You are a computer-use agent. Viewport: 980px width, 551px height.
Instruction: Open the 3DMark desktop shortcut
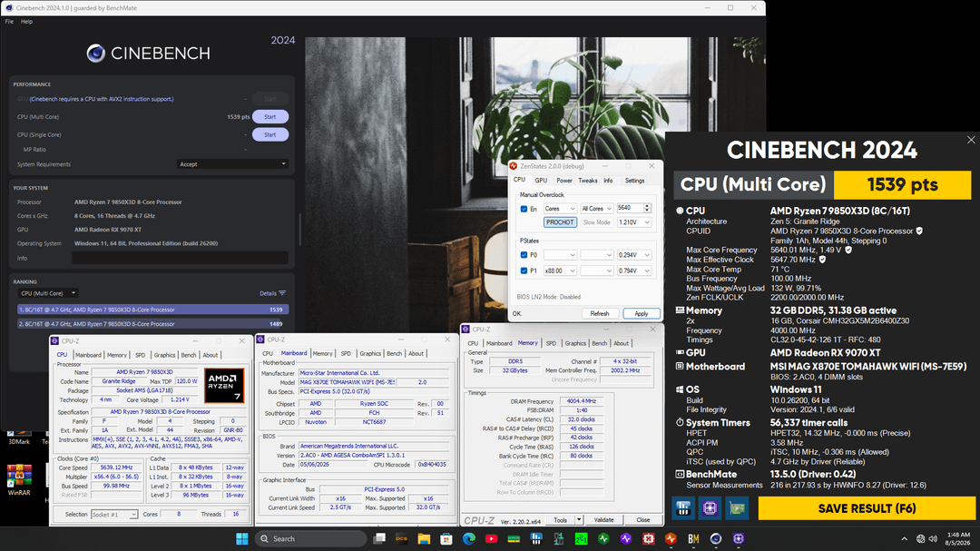click(19, 438)
